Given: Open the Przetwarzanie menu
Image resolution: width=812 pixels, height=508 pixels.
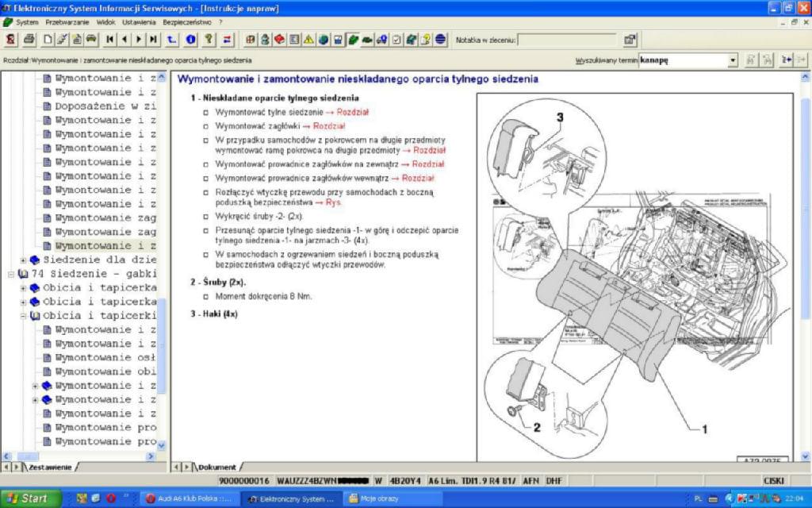Looking at the screenshot, I should [67, 22].
